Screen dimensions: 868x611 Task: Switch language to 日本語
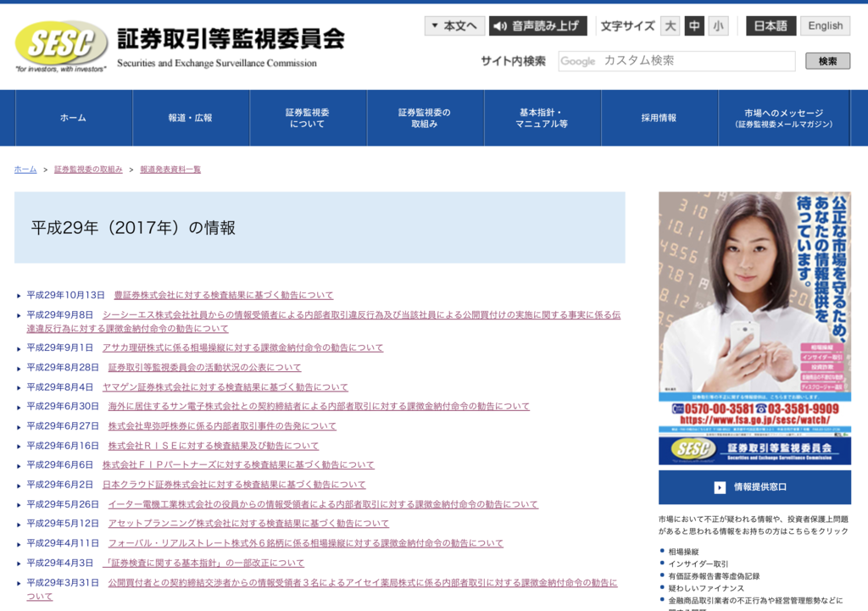[771, 26]
